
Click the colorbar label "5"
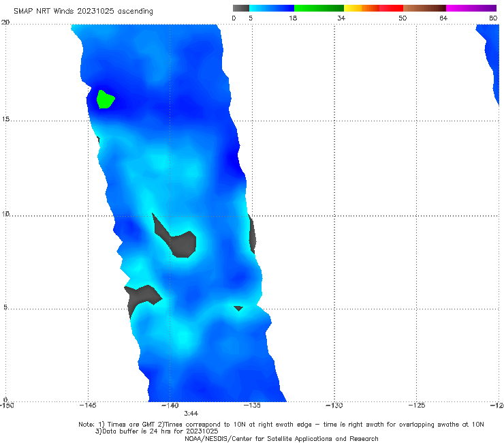click(251, 18)
